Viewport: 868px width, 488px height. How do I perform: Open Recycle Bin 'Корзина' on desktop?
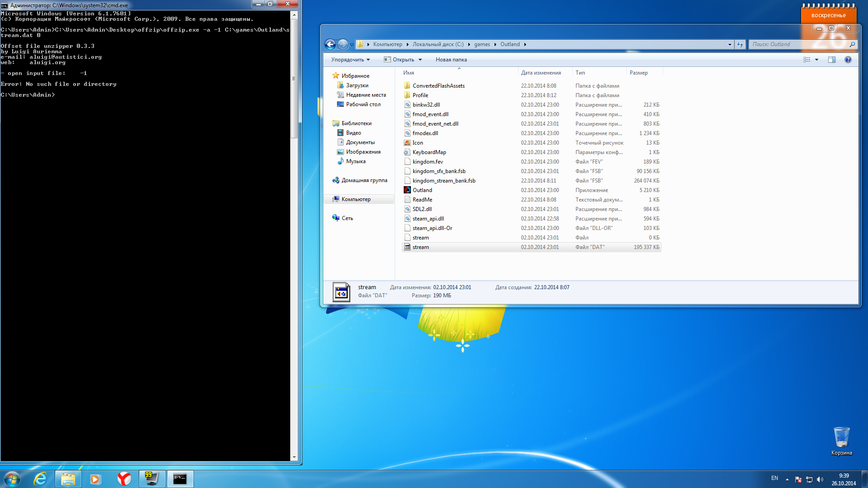pos(841,441)
